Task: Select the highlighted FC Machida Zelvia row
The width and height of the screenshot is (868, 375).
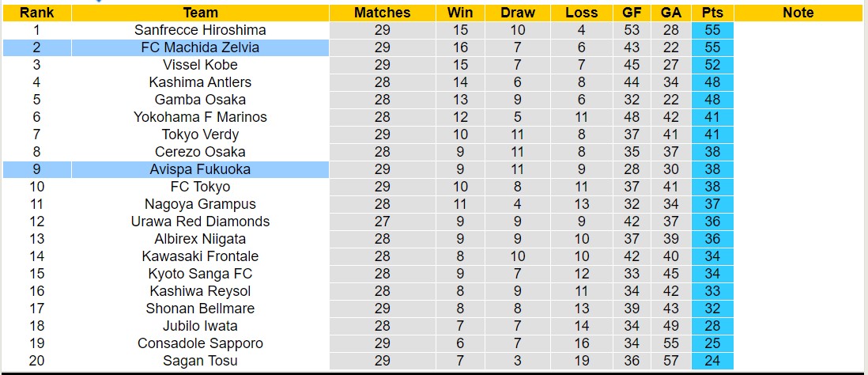Action: 200,47
